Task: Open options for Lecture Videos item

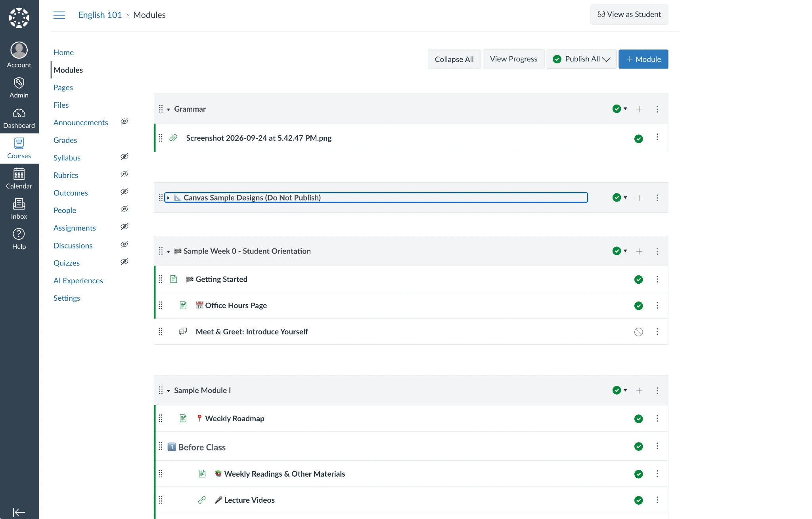Action: pyautogui.click(x=657, y=500)
